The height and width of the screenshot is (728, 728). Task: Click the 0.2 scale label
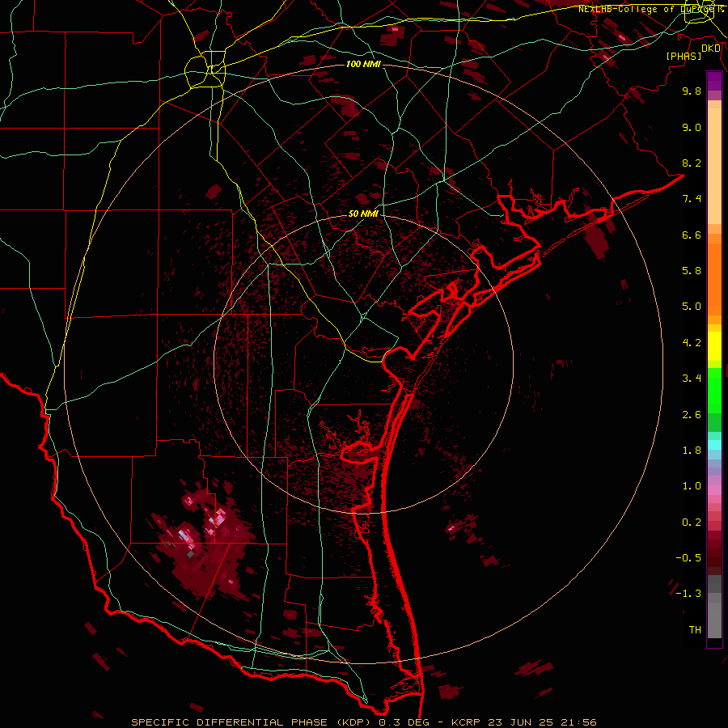pyautogui.click(x=692, y=523)
